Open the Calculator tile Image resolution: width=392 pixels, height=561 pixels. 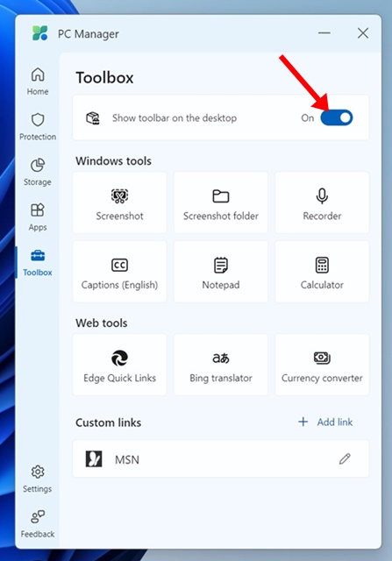pos(322,272)
